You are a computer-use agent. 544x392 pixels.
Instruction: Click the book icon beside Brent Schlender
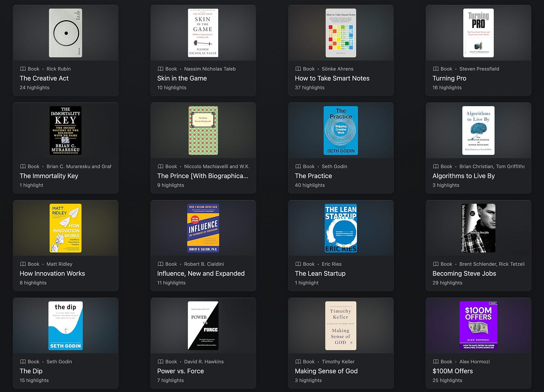tap(436, 264)
